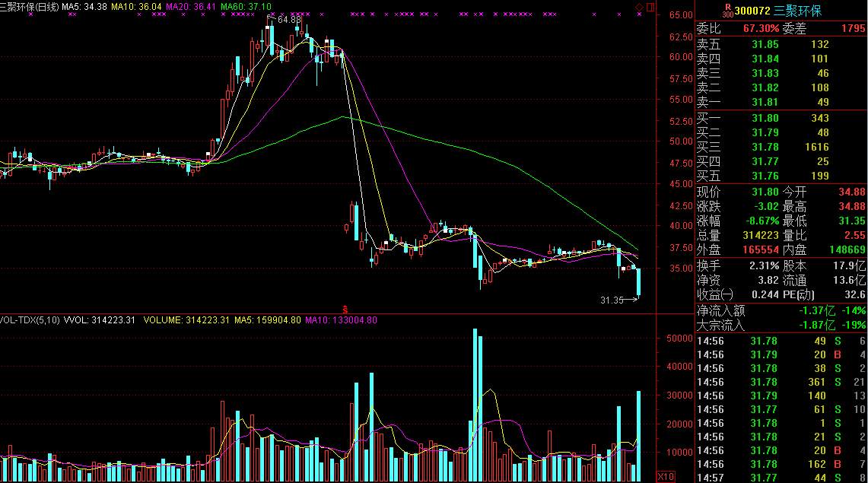
Task: Click the red square icon at chart corner
Action: 649,7
